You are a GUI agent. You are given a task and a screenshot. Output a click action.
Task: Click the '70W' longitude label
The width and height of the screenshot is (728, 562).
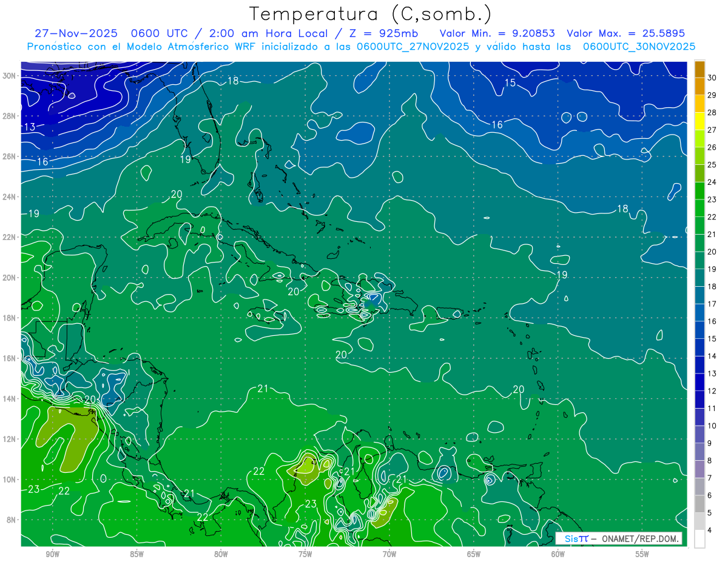click(x=389, y=555)
